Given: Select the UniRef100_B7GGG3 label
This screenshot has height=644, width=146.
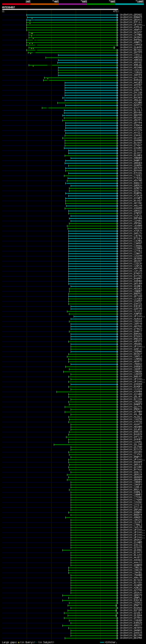Looking at the screenshot, I should [x=131, y=336].
